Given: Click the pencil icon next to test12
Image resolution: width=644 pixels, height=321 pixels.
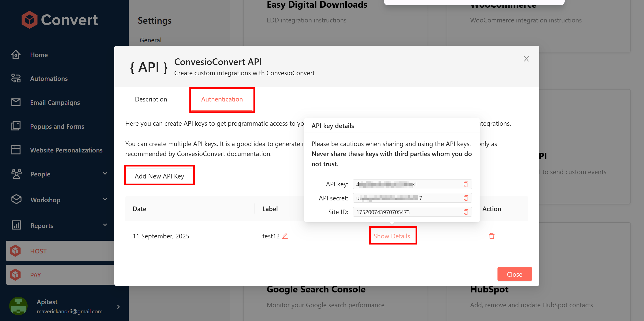Looking at the screenshot, I should pos(285,236).
